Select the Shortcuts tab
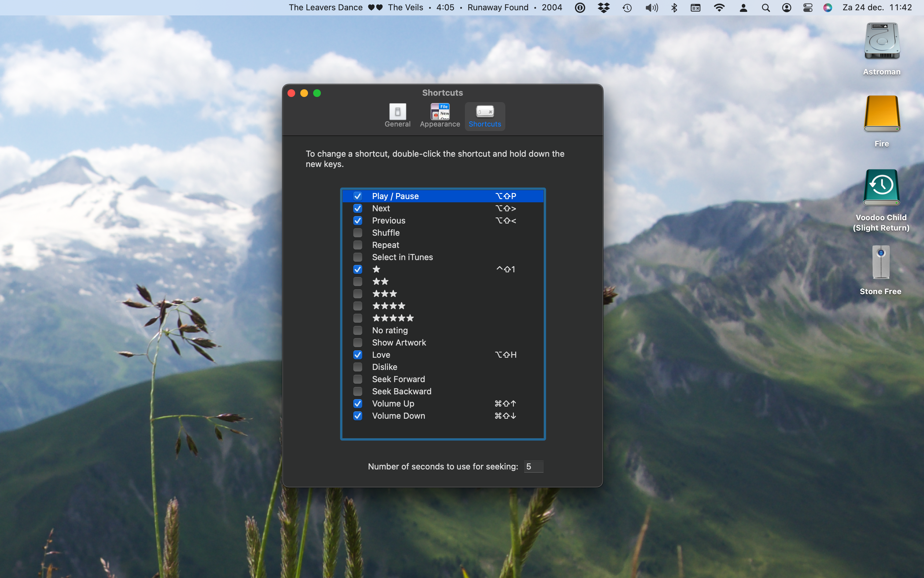The width and height of the screenshot is (924, 578). 484,116
